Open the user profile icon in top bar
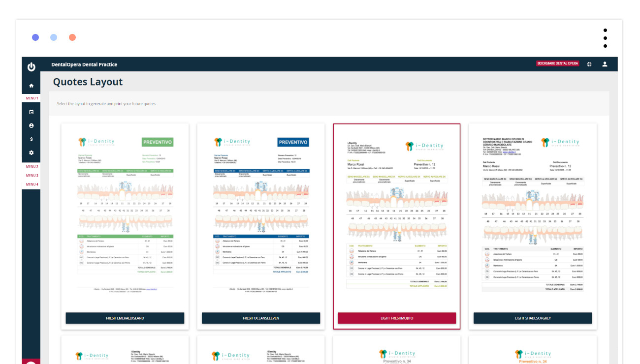The image size is (640, 364). (605, 64)
